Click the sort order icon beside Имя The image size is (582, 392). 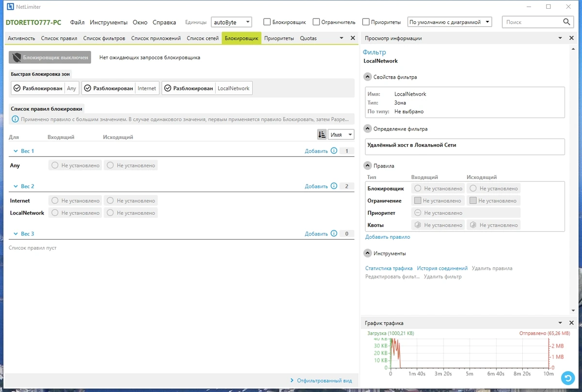click(x=322, y=134)
